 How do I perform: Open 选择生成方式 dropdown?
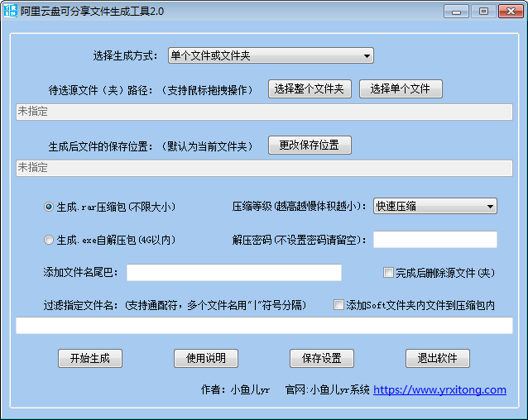[271, 55]
